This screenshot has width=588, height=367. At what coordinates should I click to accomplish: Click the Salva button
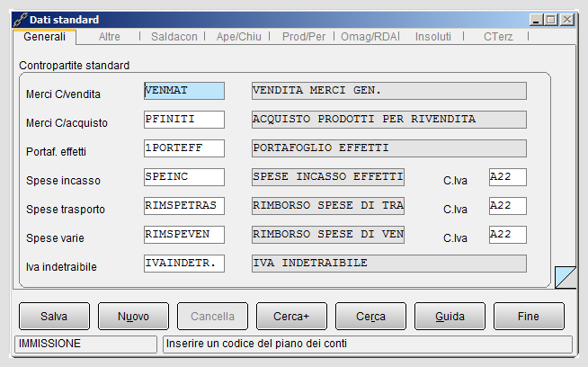pyautogui.click(x=54, y=317)
